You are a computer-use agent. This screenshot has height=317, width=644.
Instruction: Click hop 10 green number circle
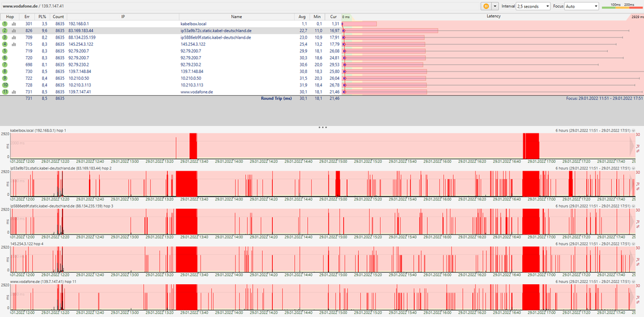(x=5, y=85)
